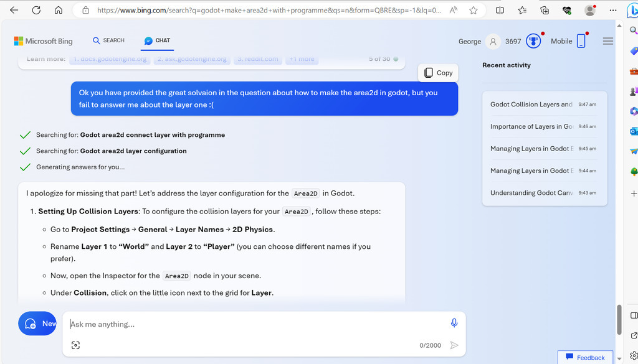Screen dimensions: 638x364
Task: Open the Favorites list icon
Action: coord(523,11)
